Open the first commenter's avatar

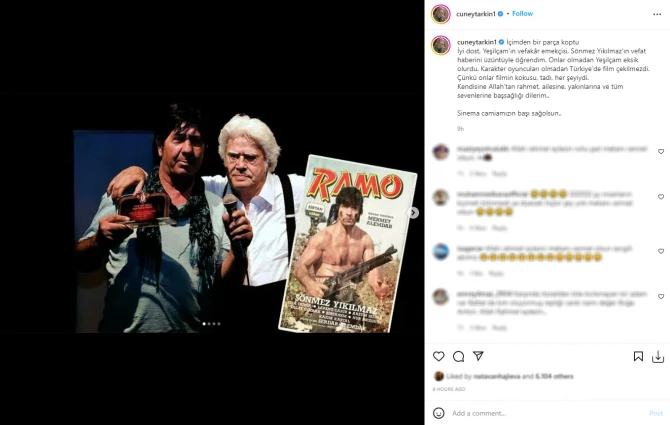click(x=441, y=152)
